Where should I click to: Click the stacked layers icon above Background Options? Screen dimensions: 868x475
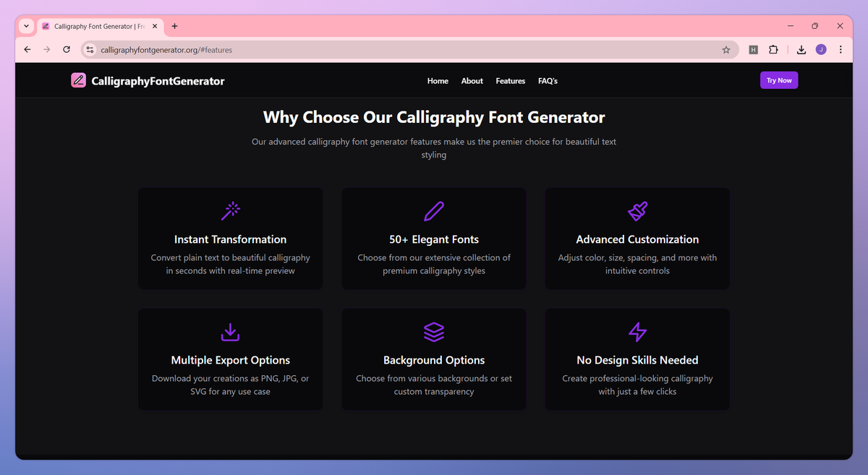433,332
